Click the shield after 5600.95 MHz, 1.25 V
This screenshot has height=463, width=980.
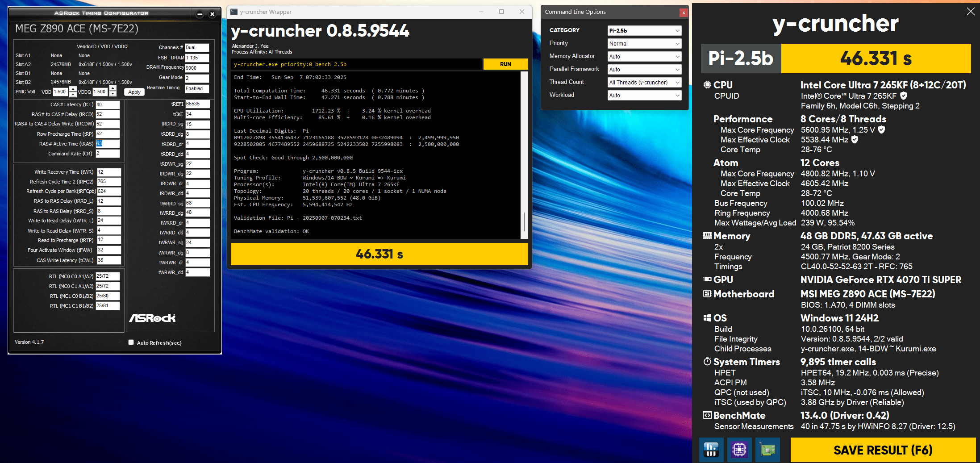882,129
